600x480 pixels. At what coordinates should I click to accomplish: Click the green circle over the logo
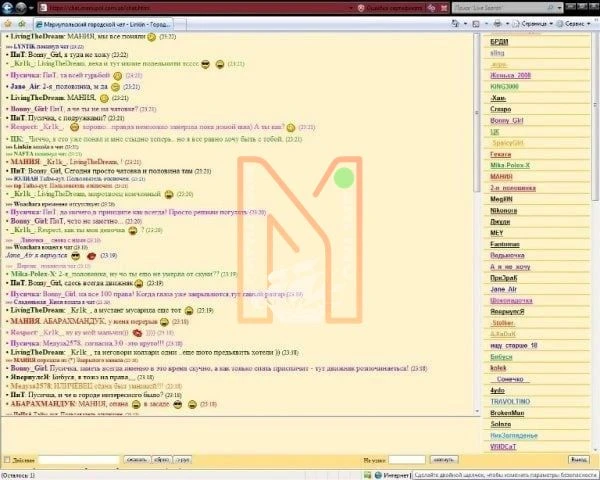(x=343, y=179)
